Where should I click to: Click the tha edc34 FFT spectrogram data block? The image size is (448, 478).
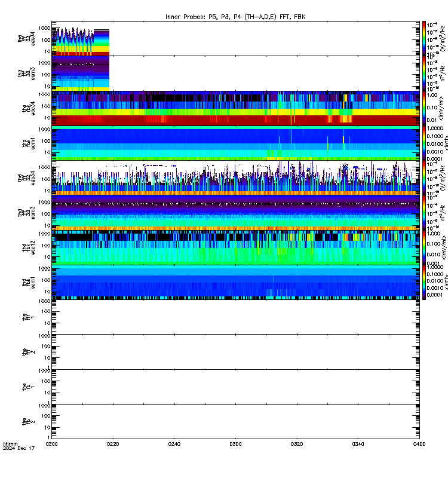click(81, 42)
